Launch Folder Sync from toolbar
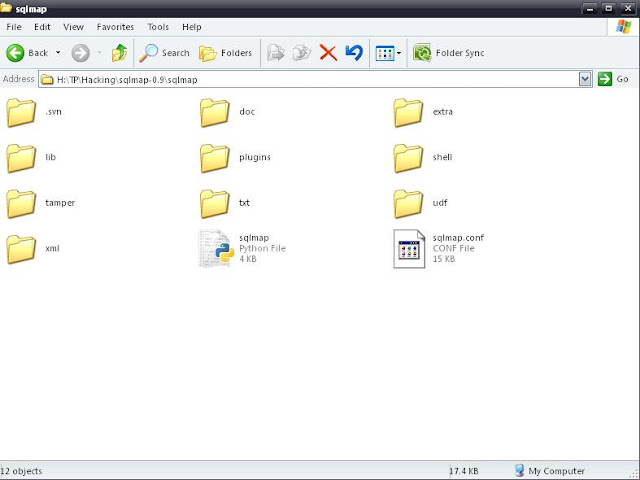The width and height of the screenshot is (640, 480). [x=449, y=53]
